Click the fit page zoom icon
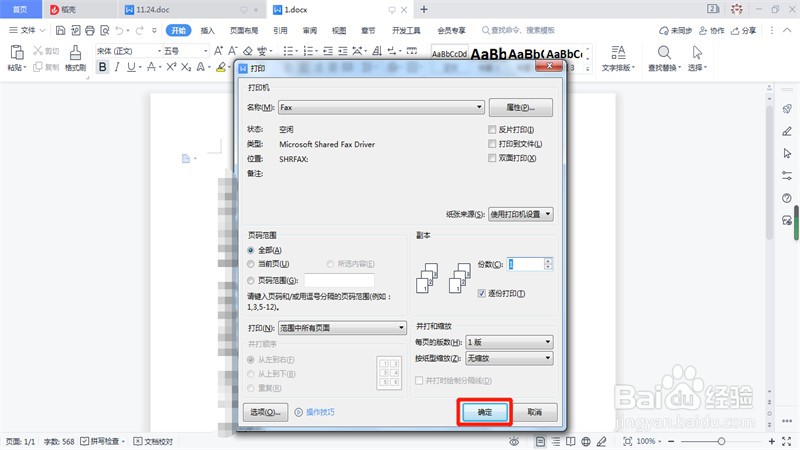The width and height of the screenshot is (800, 450). [x=628, y=441]
